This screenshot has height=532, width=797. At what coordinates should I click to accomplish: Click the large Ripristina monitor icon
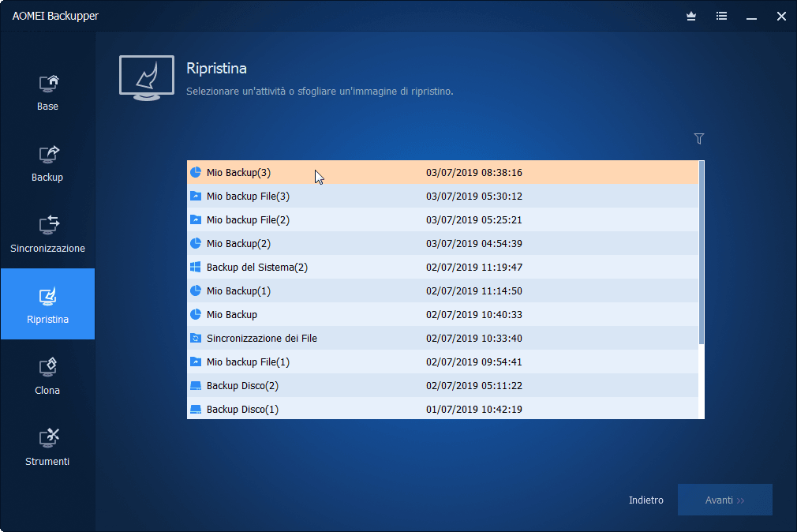147,78
